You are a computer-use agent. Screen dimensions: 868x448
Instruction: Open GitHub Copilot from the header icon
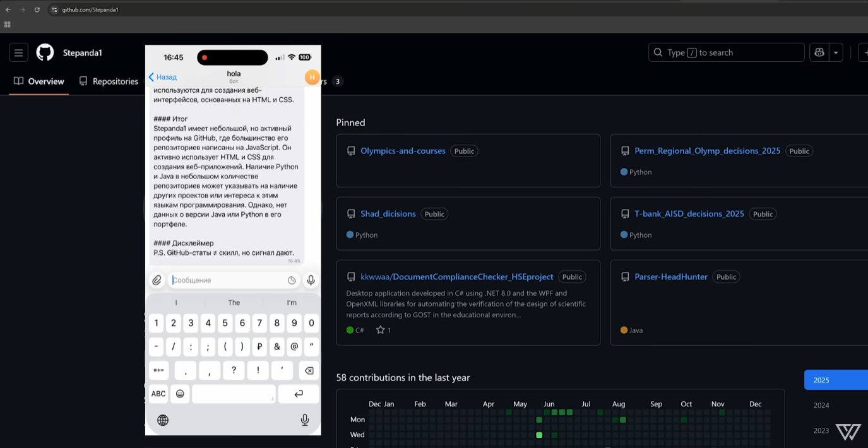pos(819,52)
